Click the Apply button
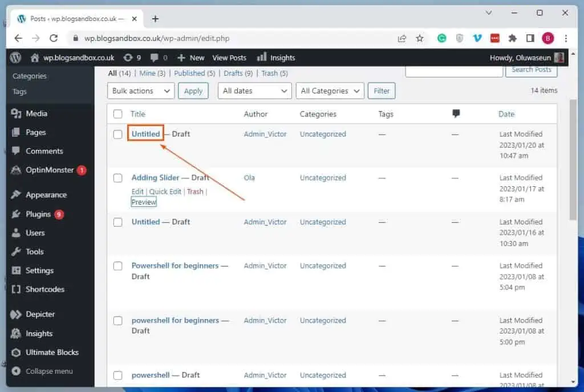 pyautogui.click(x=193, y=91)
